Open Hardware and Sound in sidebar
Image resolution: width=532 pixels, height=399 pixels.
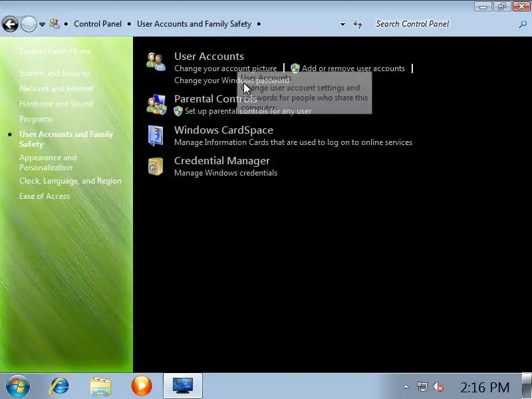56,104
